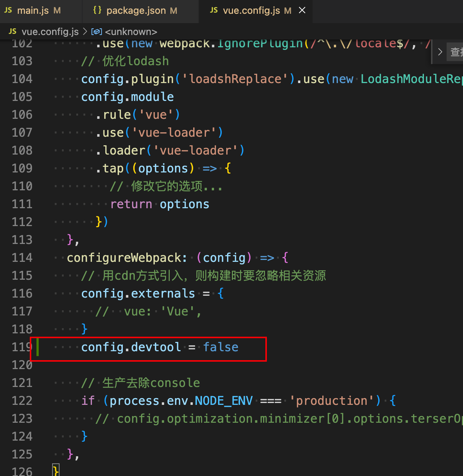Open the package.json tab
463x476 pixels.
click(136, 10)
